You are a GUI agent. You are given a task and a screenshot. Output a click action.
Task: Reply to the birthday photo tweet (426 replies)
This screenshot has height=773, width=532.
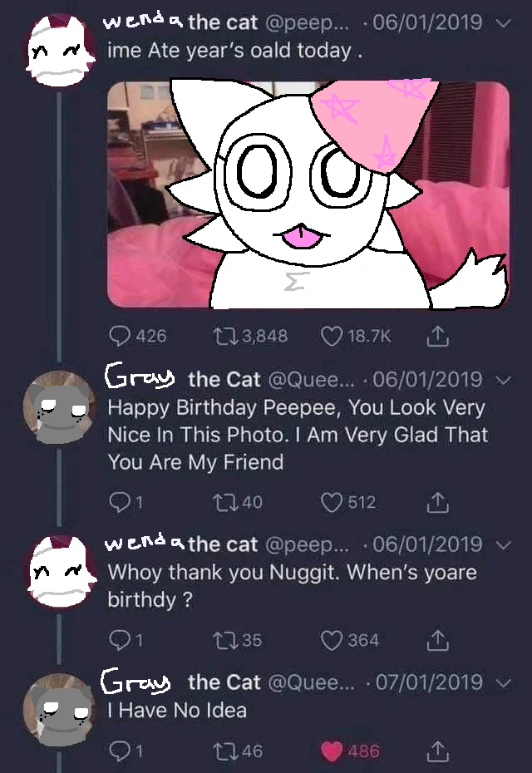(121, 336)
